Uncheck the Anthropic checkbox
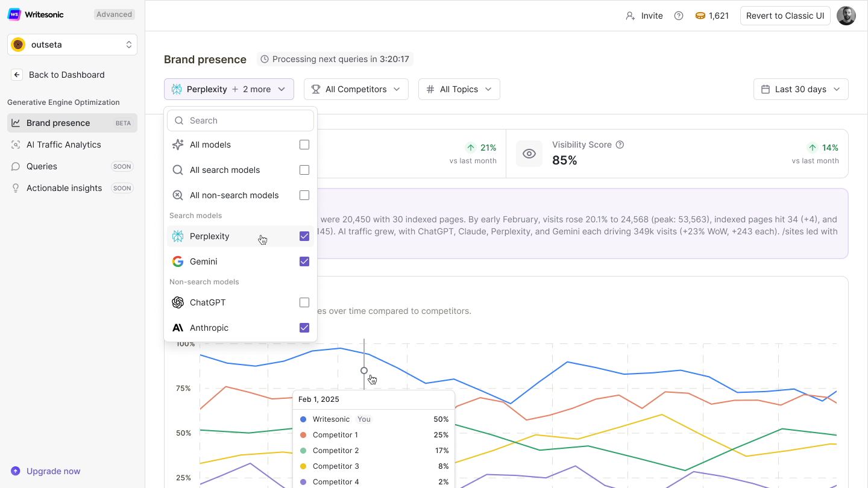This screenshot has width=868, height=488. click(x=304, y=328)
